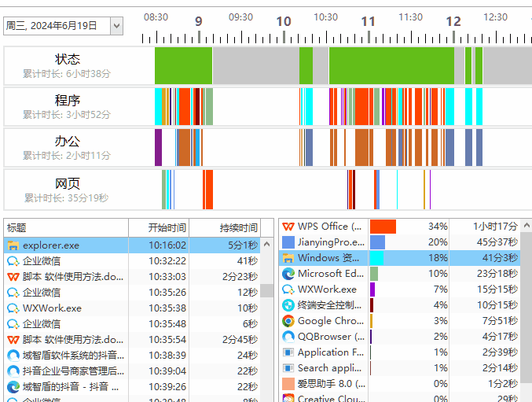Click up arrow of left list scrollbar
This screenshot has height=402, width=532.
pos(266,244)
